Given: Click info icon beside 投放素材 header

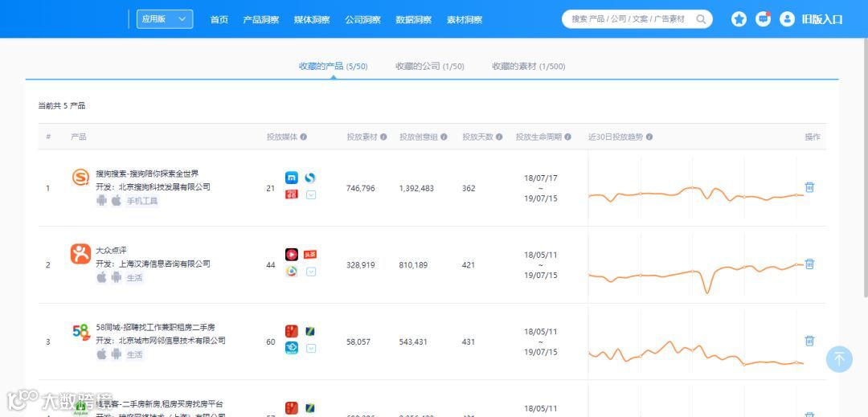Looking at the screenshot, I should click(x=383, y=137).
